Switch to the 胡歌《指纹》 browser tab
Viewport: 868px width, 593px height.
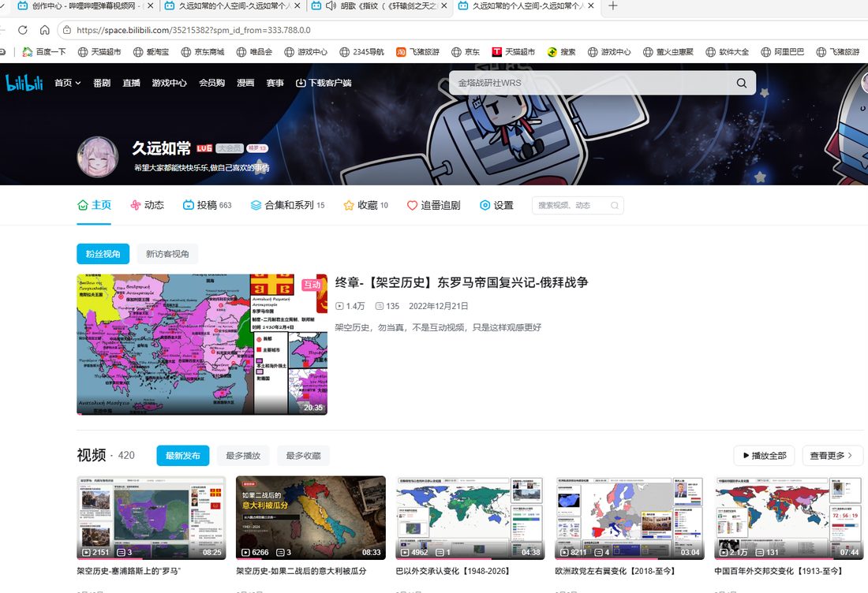click(x=380, y=6)
